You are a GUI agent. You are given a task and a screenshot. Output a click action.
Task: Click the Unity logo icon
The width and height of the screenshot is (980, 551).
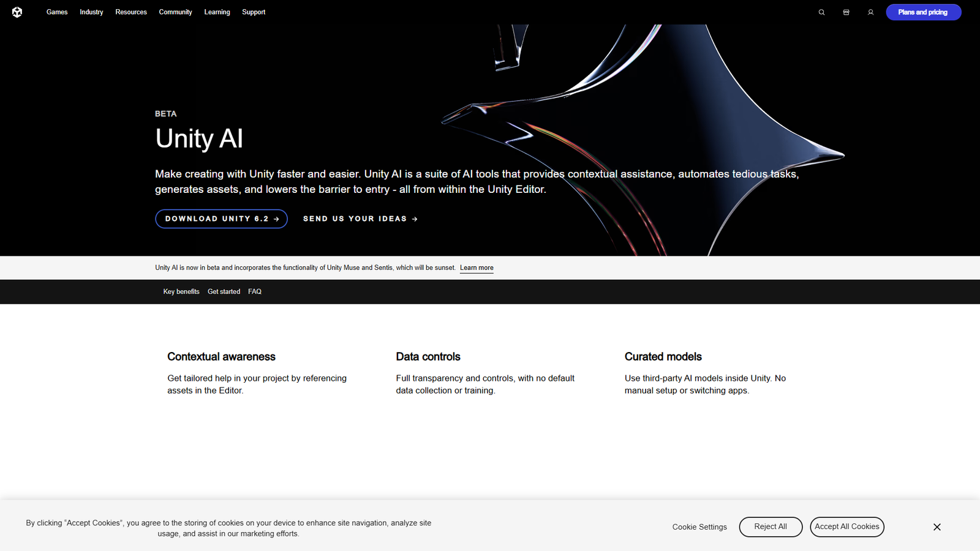tap(17, 12)
